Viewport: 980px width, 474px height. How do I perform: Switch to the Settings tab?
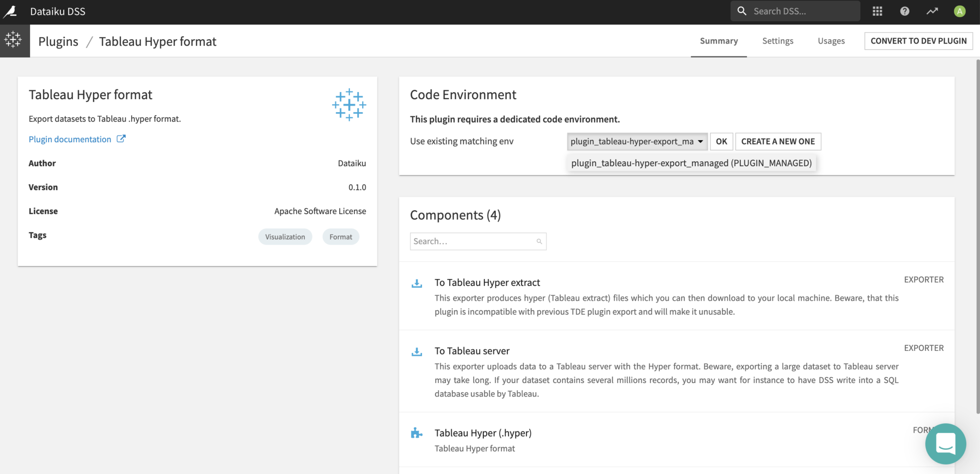[x=778, y=41]
